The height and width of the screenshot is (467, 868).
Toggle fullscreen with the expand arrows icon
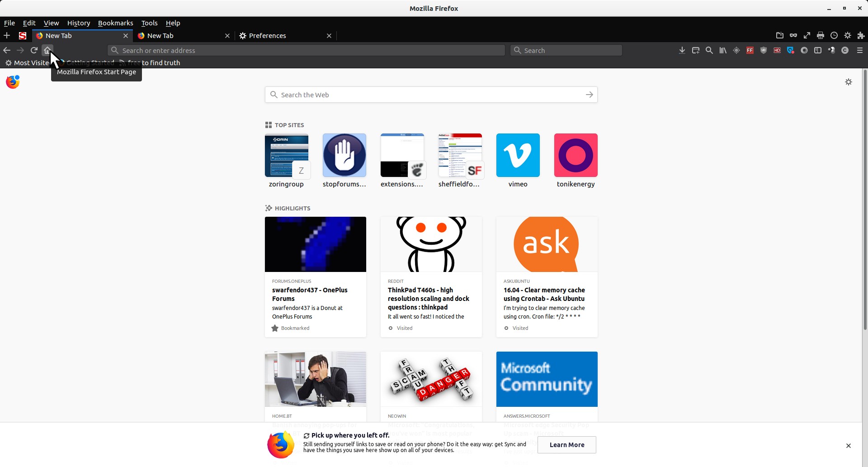point(807,35)
